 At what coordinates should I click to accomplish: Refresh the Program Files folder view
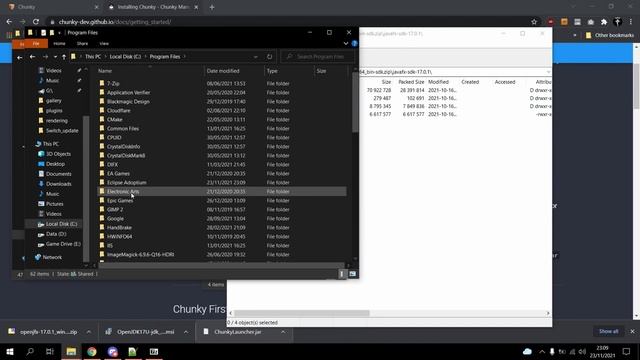(269, 57)
